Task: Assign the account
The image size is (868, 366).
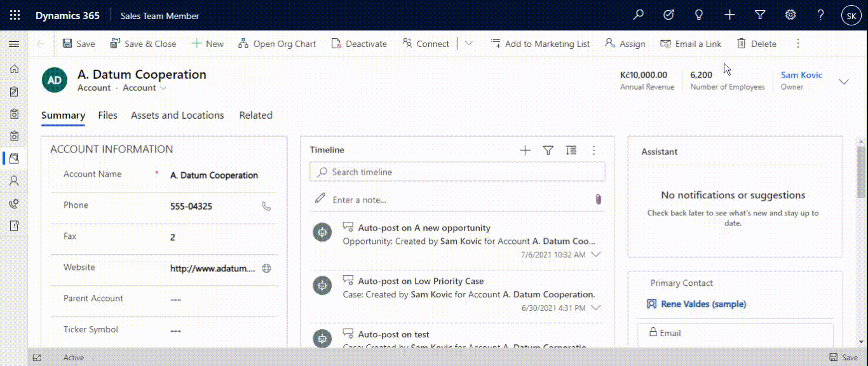Action: click(625, 44)
